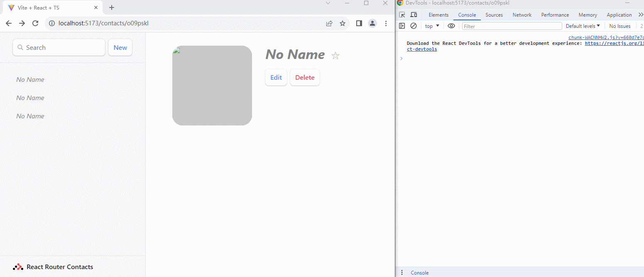Expand the Default levels dropdown
The height and width of the screenshot is (277, 644).
[583, 26]
